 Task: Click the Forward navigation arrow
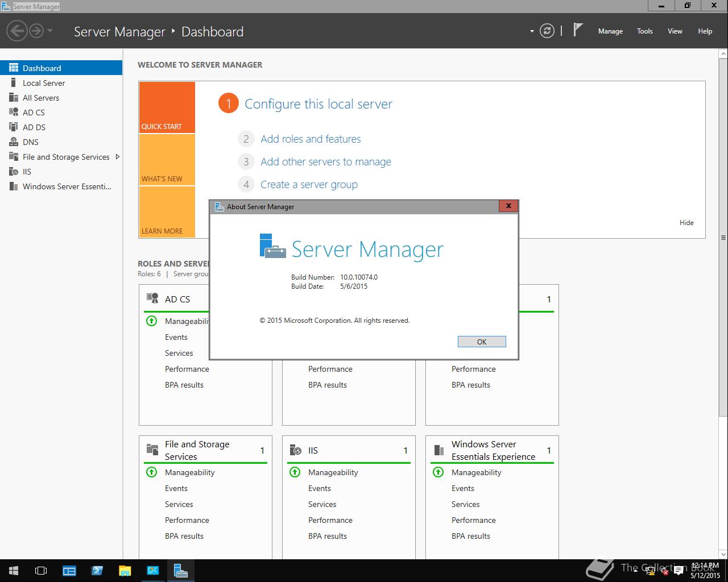[36, 31]
